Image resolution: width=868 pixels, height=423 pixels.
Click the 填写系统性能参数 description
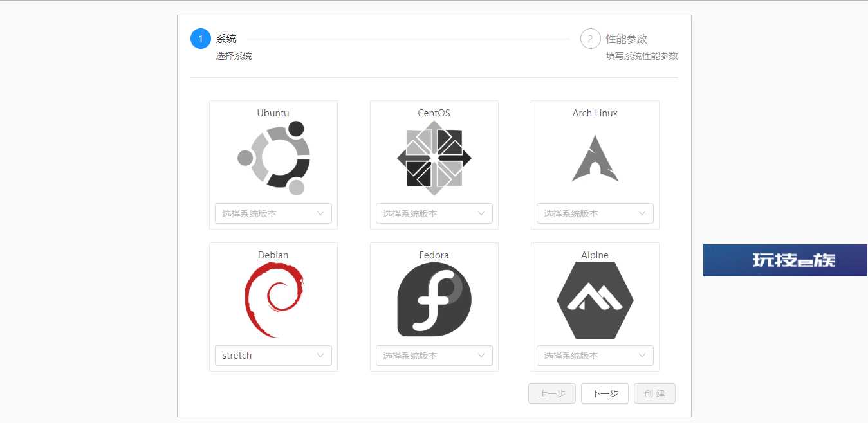point(642,57)
